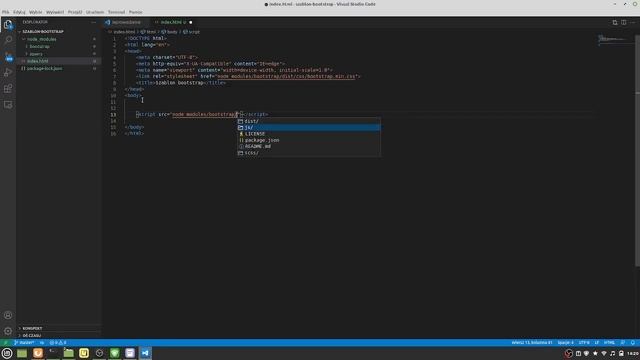Open Manage gear settings icon
This screenshot has width=640, height=360.
pyautogui.click(x=8, y=331)
